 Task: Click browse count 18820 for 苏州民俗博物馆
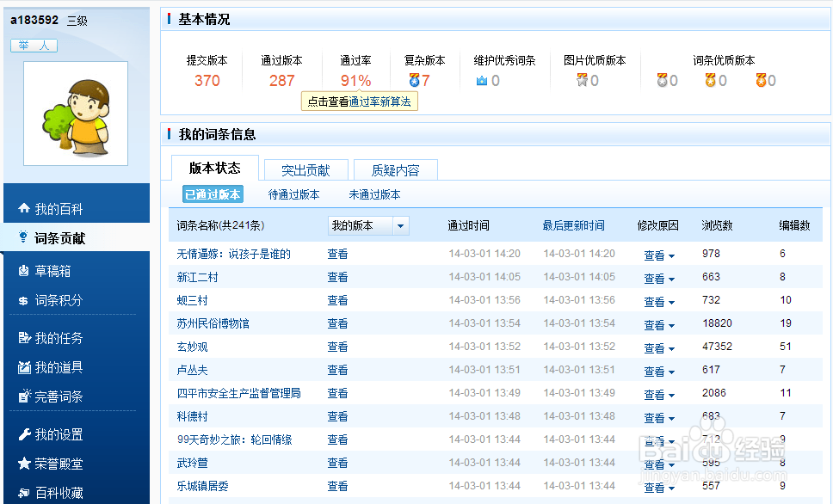[717, 323]
